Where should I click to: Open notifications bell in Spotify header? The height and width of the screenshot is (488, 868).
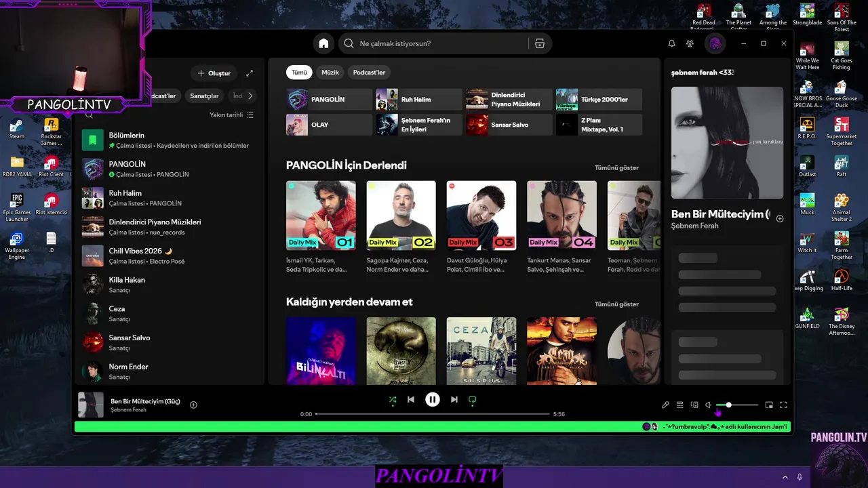[671, 43]
